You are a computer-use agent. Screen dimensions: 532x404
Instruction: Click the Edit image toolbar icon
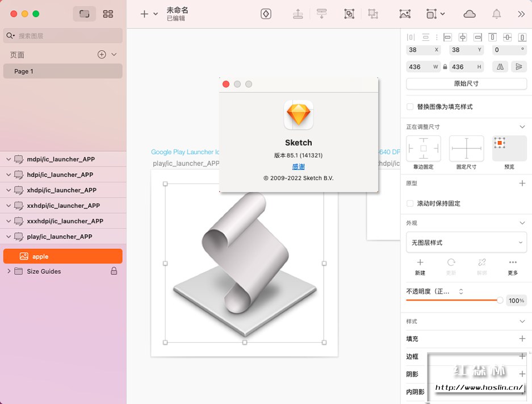tap(405, 14)
